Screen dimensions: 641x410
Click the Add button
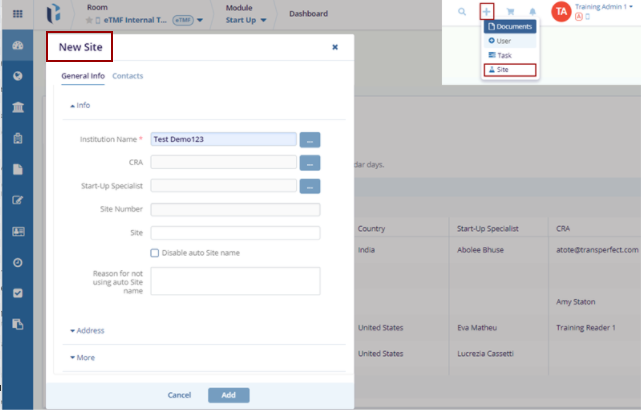click(x=228, y=395)
